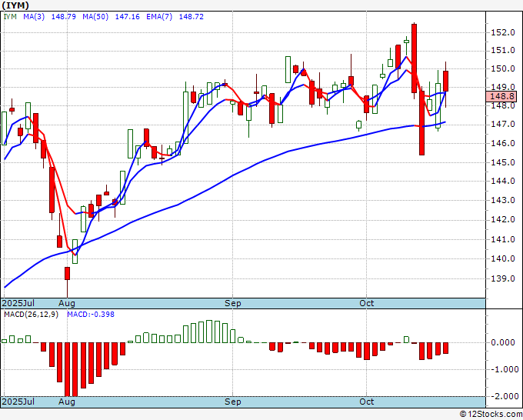Click the MACD:-0.398 value
This screenshot has width=523, height=420.
91,315
